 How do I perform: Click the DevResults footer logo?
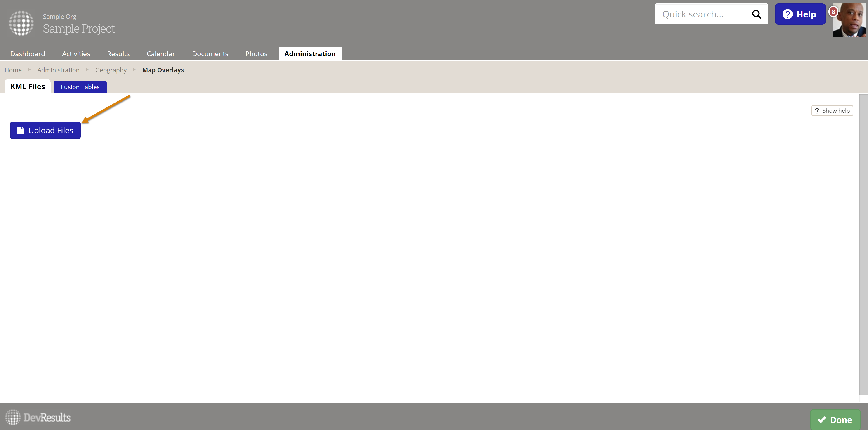click(x=38, y=418)
